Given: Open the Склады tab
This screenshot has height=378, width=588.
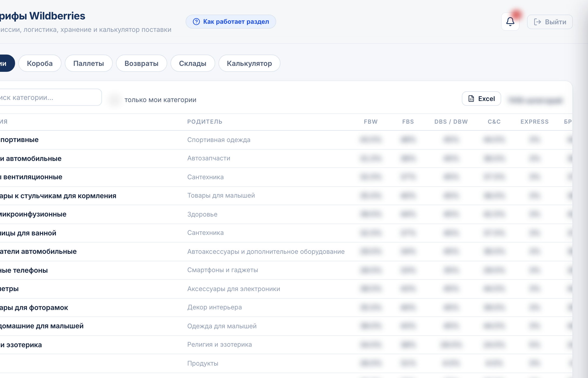Looking at the screenshot, I should 193,63.
